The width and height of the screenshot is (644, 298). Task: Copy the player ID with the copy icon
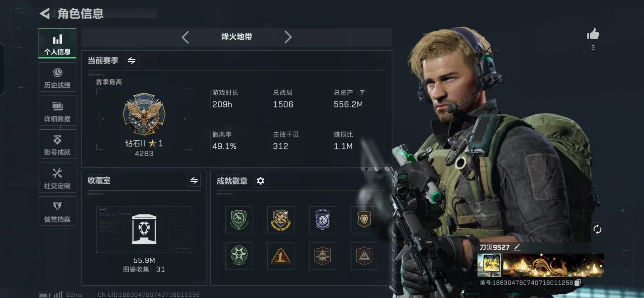point(577,283)
